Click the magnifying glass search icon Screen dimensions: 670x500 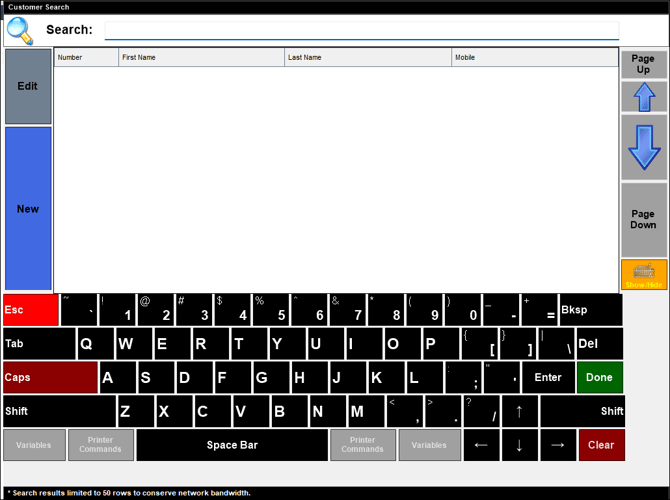click(x=20, y=30)
